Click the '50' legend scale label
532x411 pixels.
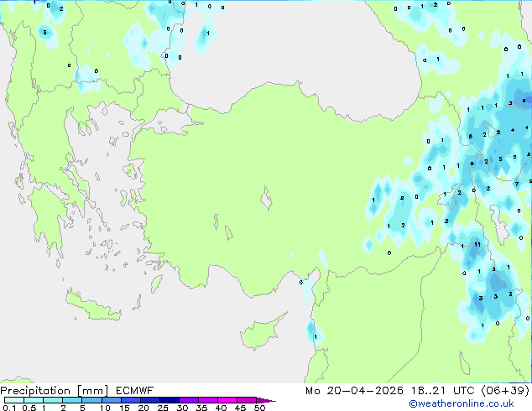coord(260,408)
